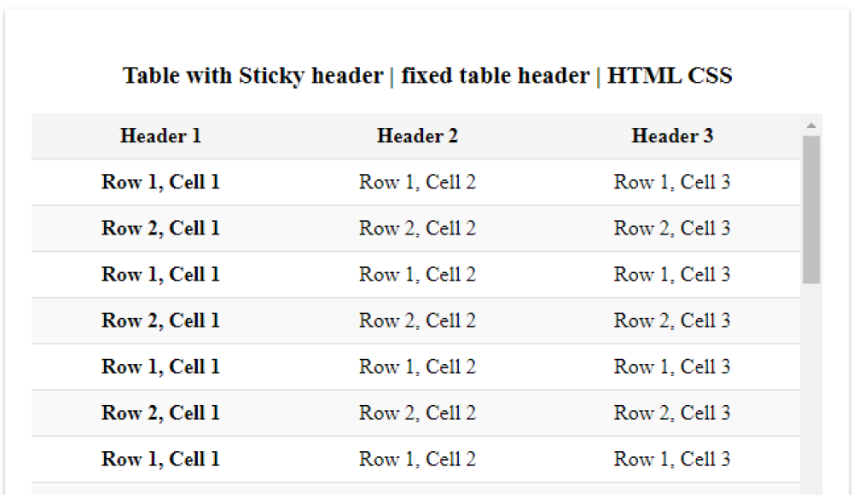Click 'Row 2, Cell 2' in the fourth table row

click(417, 321)
